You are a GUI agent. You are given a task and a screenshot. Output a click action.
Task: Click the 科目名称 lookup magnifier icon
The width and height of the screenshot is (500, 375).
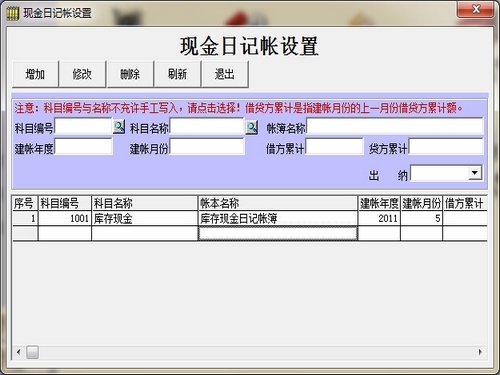point(252,127)
